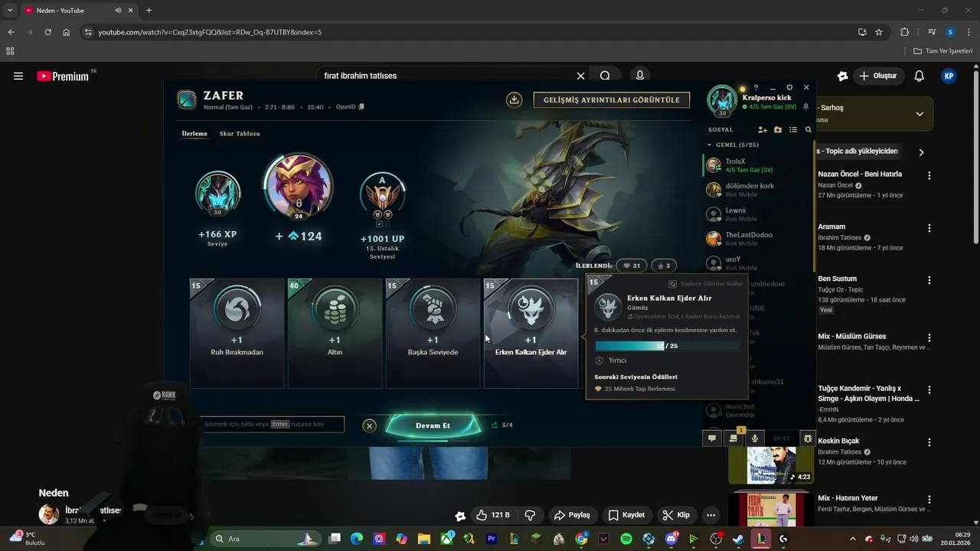
Task: Dislike the YouTube video
Action: 530,515
